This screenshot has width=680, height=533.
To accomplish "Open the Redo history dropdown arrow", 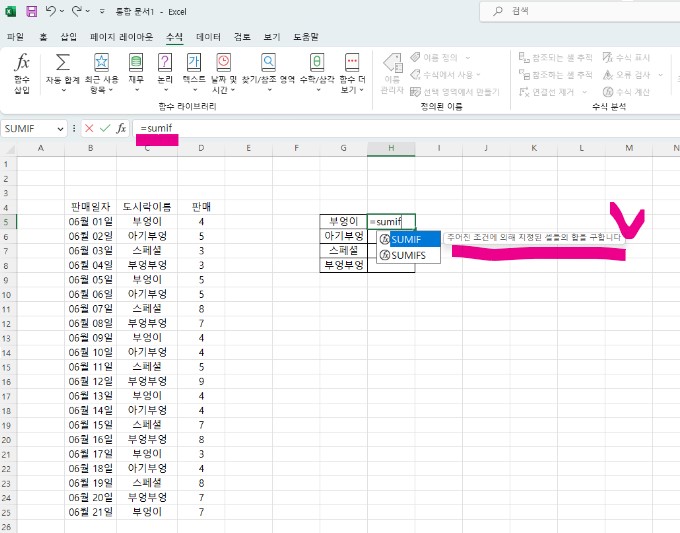I will pos(88,11).
